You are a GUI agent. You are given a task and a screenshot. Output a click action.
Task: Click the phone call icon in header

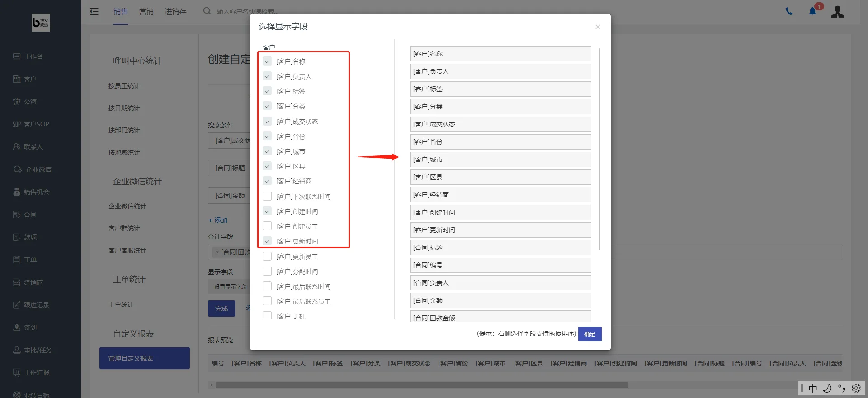(789, 12)
